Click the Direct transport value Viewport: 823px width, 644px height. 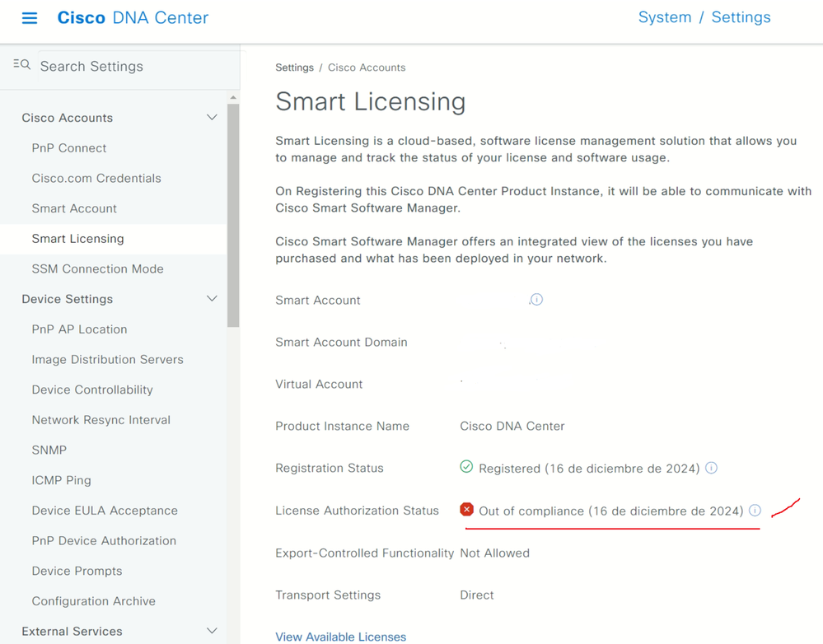477,595
